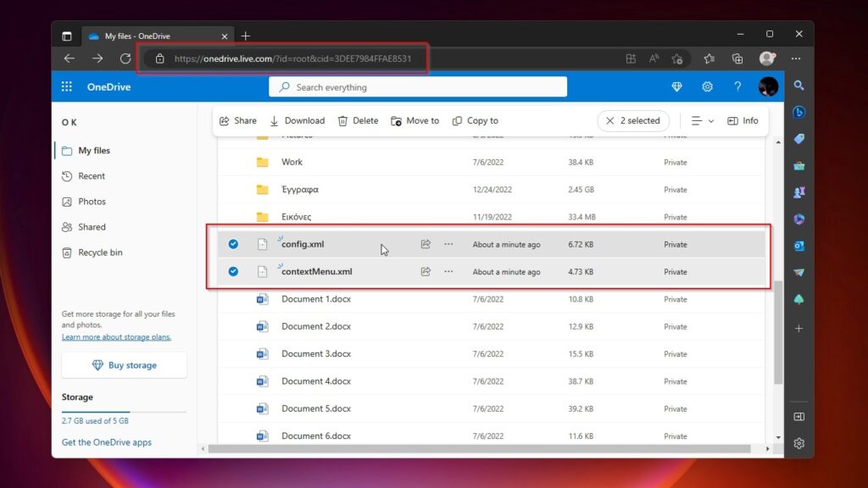The image size is (868, 488).
Task: Open Document 5.docx
Action: point(316,408)
